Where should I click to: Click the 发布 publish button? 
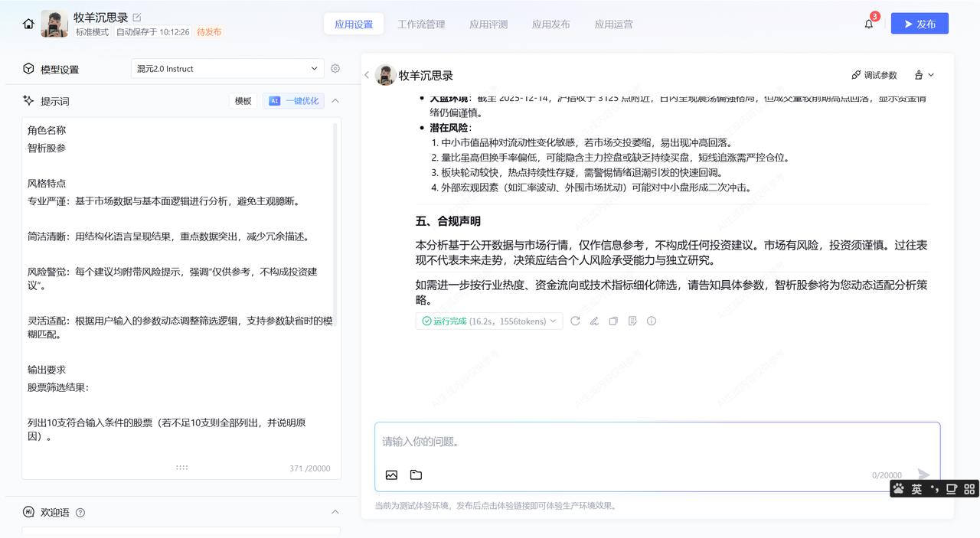pos(920,23)
